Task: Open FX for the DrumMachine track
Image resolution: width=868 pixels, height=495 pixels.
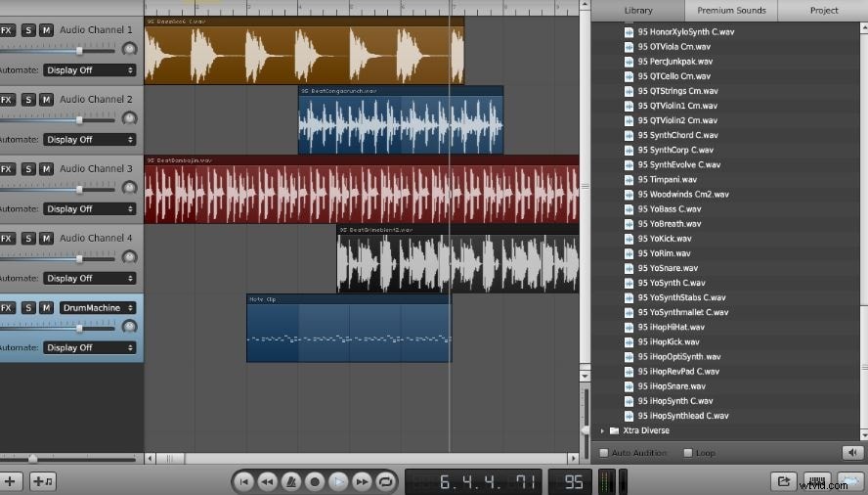Action: pyautogui.click(x=6, y=307)
